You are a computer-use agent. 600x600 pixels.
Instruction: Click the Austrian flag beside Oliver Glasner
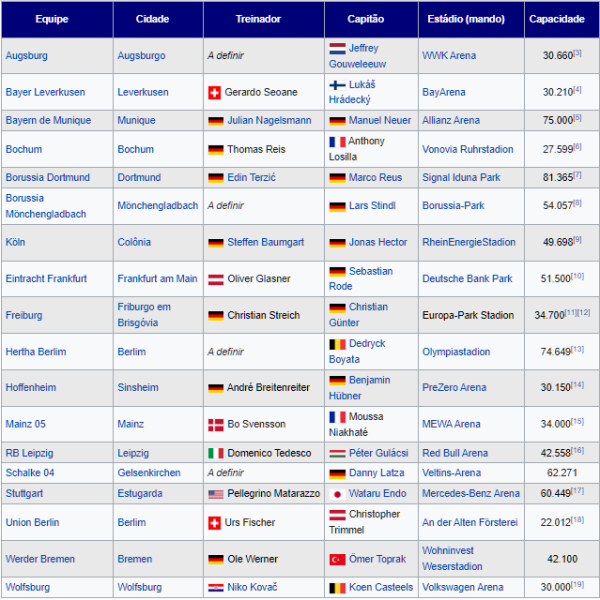pos(214,279)
